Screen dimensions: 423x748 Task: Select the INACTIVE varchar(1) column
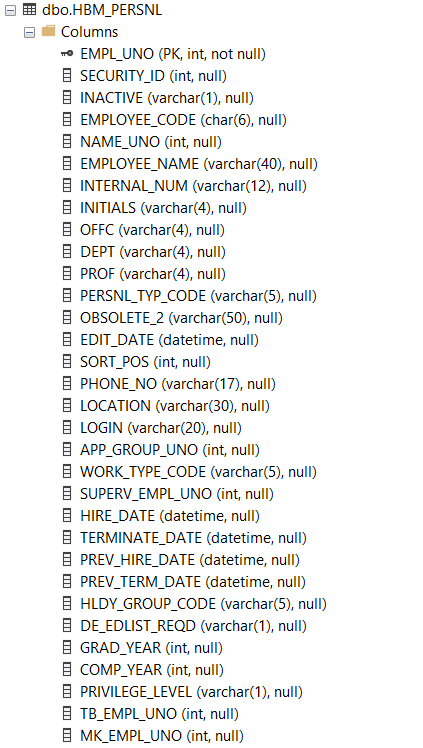click(167, 98)
